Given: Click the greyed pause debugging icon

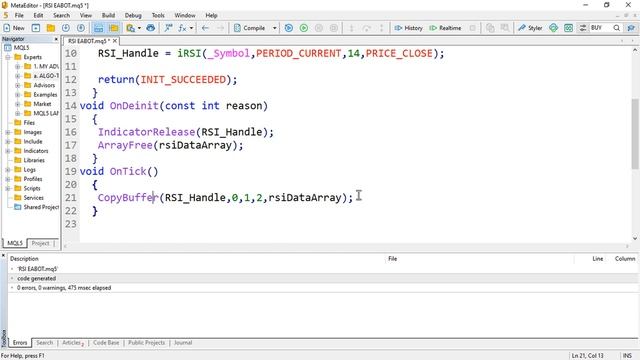Looking at the screenshot, I should 319,28.
